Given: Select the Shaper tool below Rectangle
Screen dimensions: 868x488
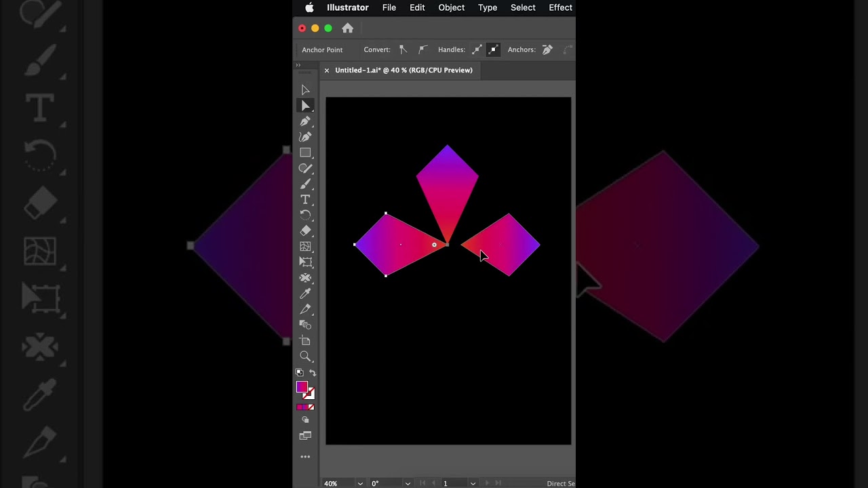Looking at the screenshot, I should pos(305,168).
